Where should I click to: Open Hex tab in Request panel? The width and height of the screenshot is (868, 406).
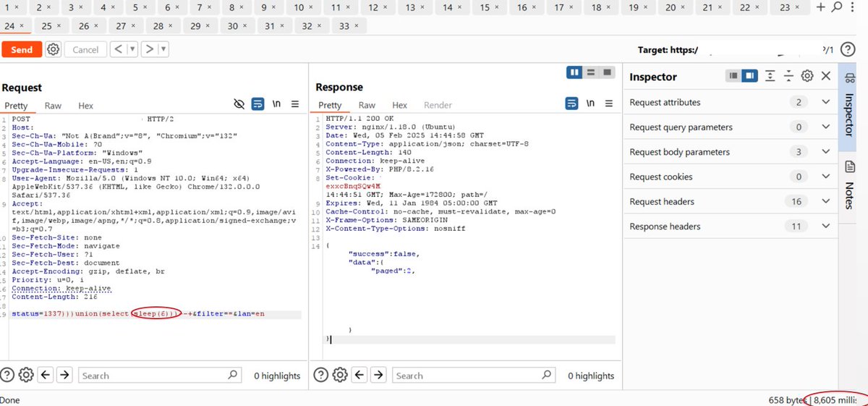(85, 106)
